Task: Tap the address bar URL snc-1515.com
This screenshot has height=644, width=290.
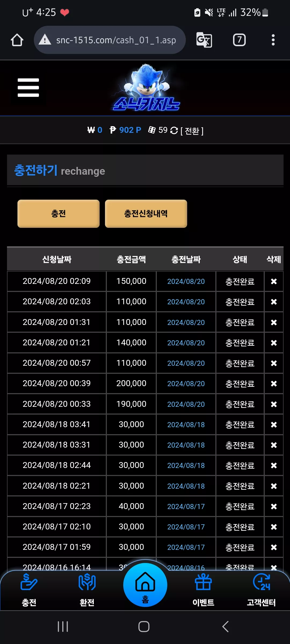Action: pos(116,40)
